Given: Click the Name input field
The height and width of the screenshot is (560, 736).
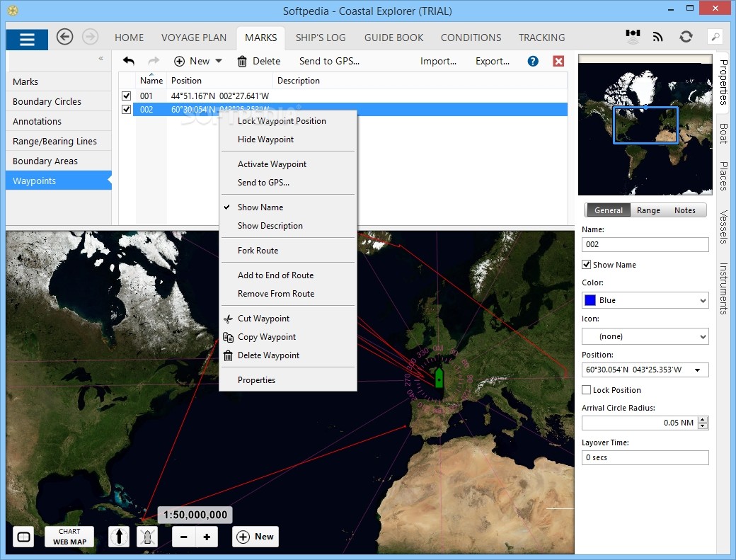Looking at the screenshot, I should 645,244.
